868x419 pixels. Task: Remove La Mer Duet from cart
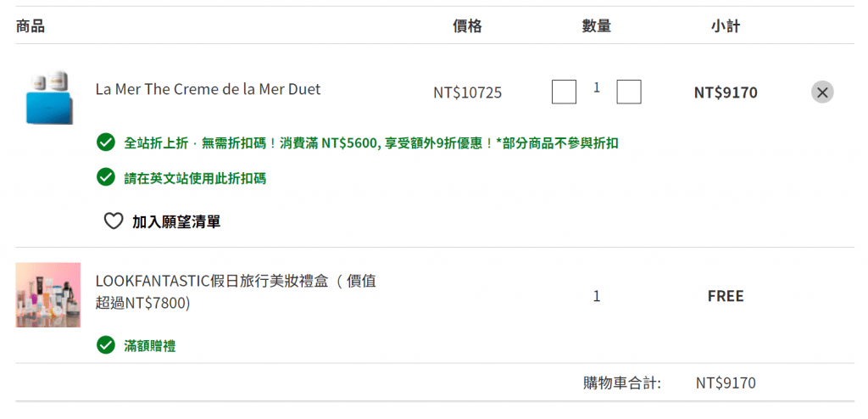click(822, 92)
